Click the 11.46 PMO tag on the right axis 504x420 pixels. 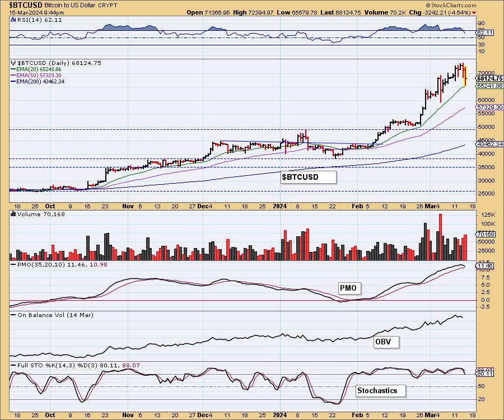click(x=486, y=266)
